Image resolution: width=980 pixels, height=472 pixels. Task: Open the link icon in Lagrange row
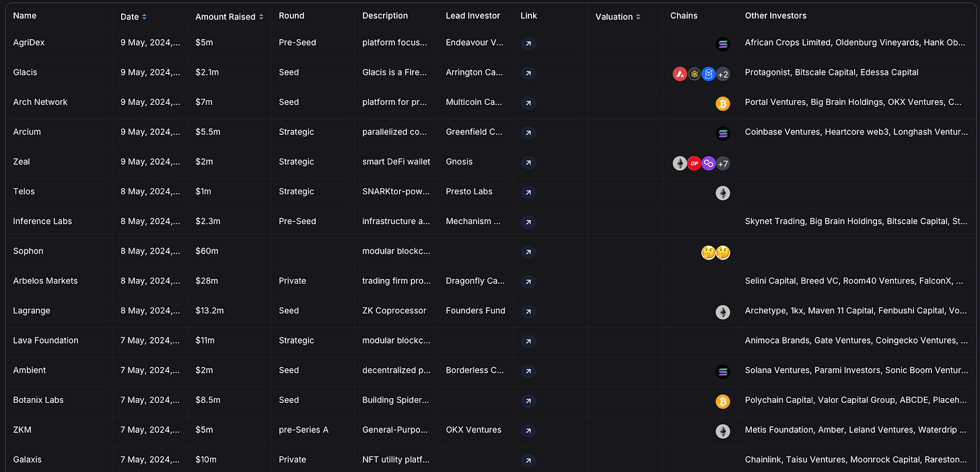point(529,311)
